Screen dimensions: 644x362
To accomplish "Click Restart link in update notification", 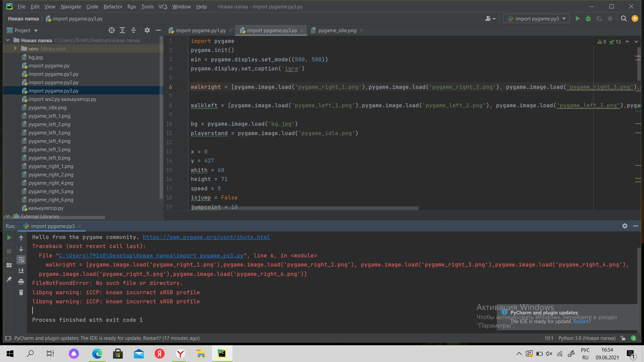I will [581, 321].
